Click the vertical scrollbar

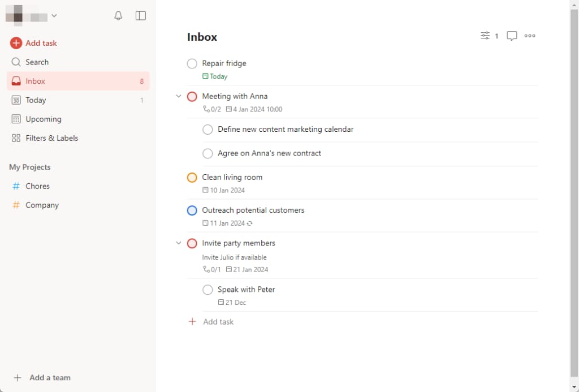pyautogui.click(x=574, y=192)
